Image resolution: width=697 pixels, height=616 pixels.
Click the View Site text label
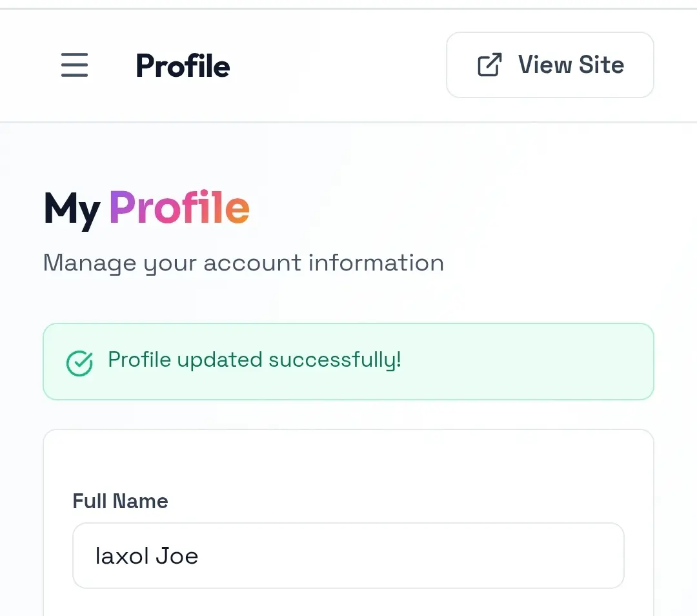tap(571, 65)
